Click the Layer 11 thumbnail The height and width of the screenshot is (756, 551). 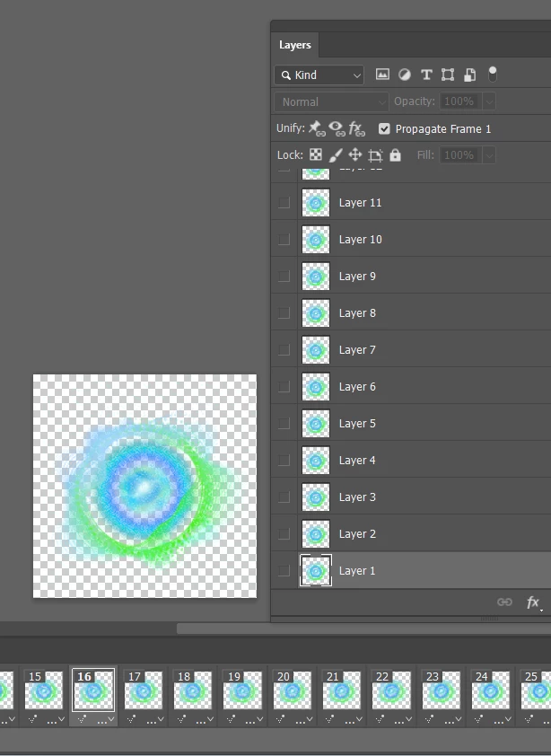(316, 203)
